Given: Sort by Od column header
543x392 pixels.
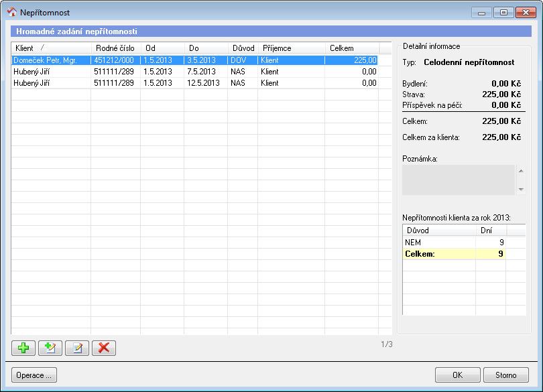Looking at the screenshot, I should 162,48.
